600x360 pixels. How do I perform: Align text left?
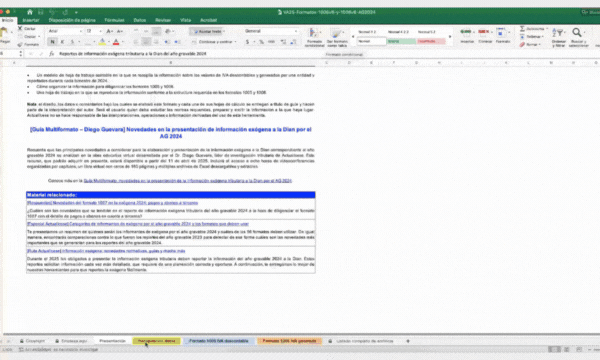coord(136,42)
